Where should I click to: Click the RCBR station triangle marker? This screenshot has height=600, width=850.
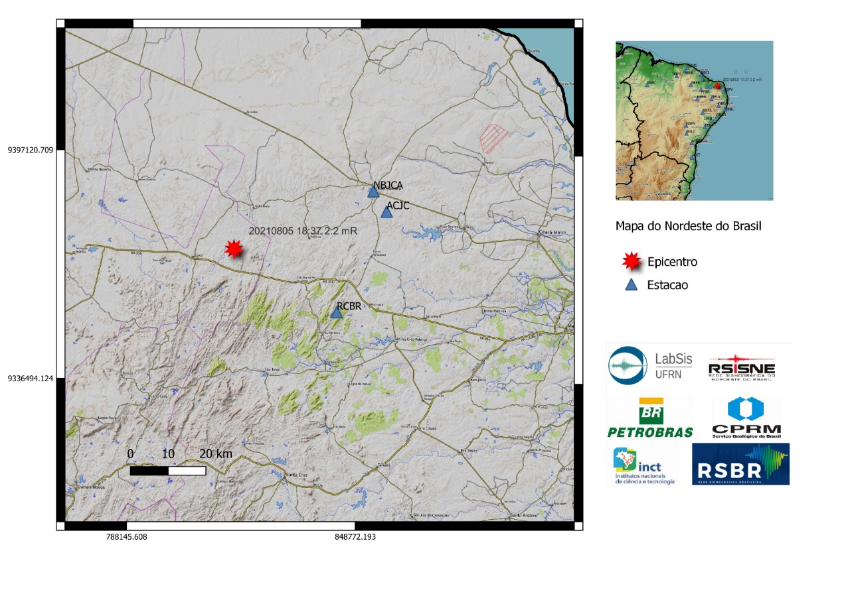(336, 312)
